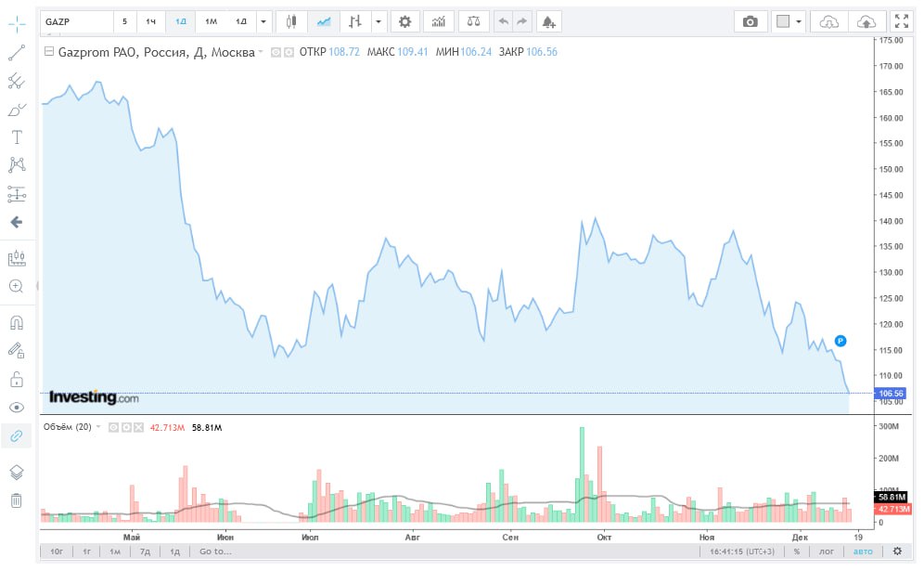924x571 pixels.
Task: Toggle percentage scale '%' button
Action: pos(796,552)
